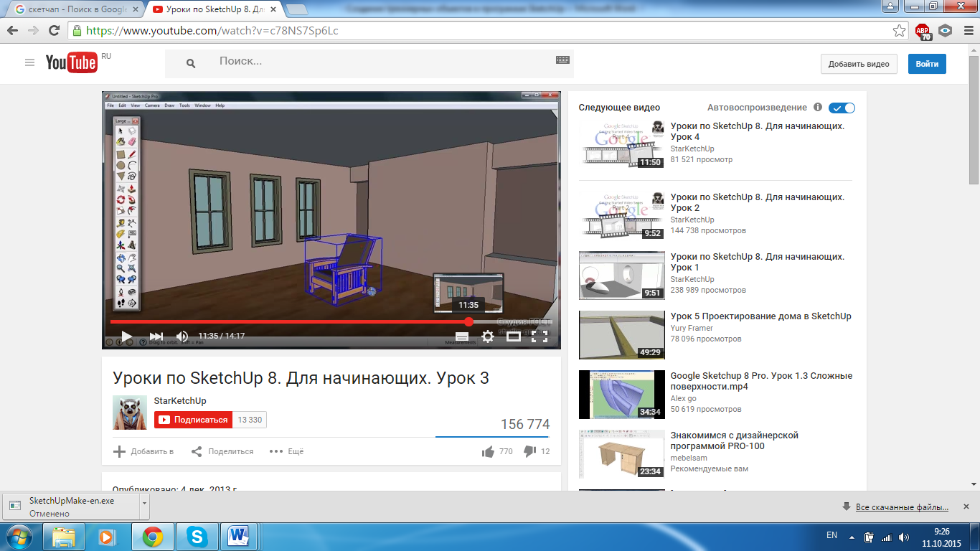Open the eye extension icon
Screen dimensions: 980x551
[945, 31]
